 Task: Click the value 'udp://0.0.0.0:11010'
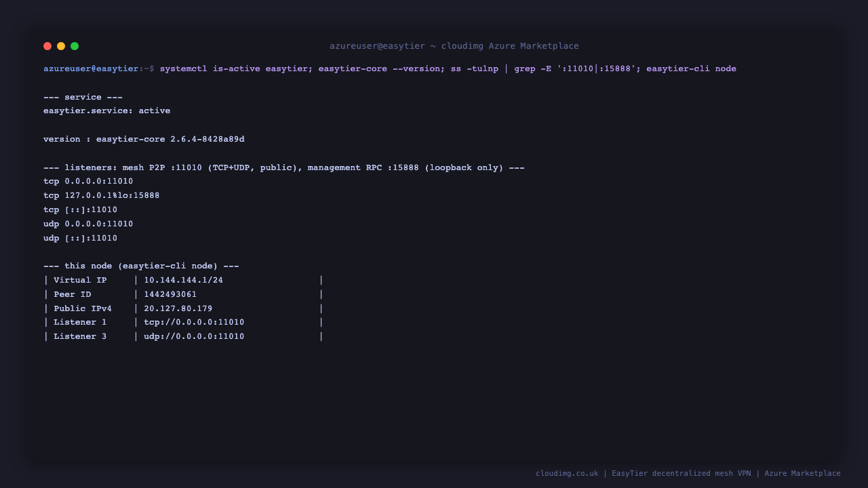(x=194, y=336)
